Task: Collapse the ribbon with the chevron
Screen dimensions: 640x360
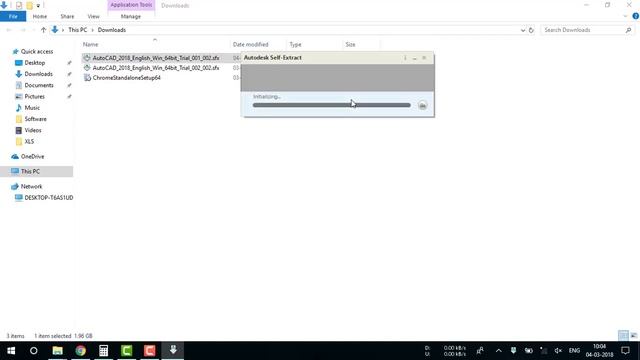Action: tap(625, 16)
